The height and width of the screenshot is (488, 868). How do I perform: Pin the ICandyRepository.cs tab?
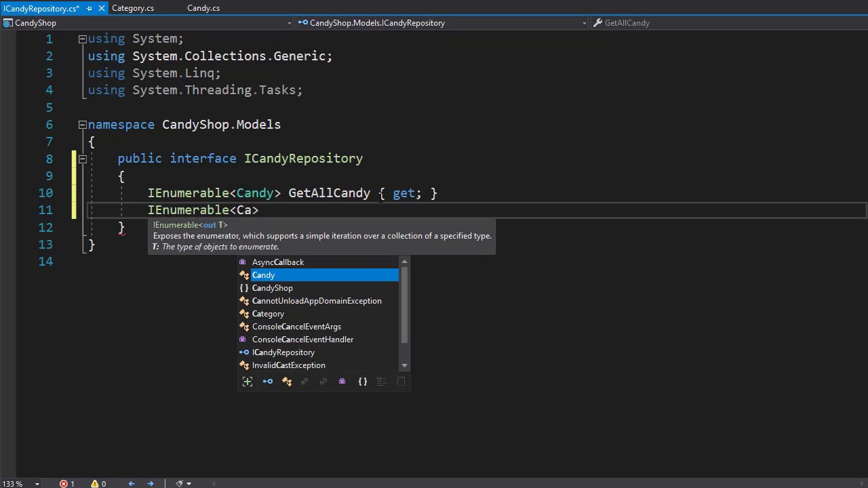click(89, 8)
